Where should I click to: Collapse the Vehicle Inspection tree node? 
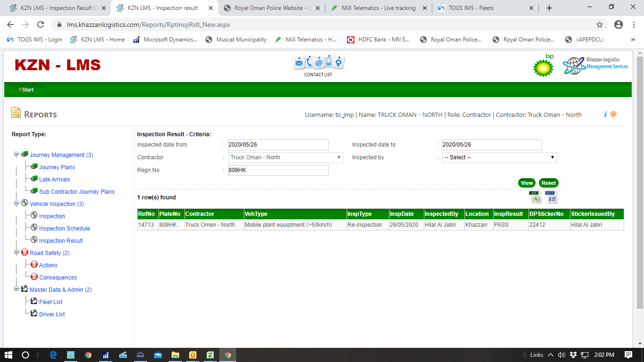17,204
